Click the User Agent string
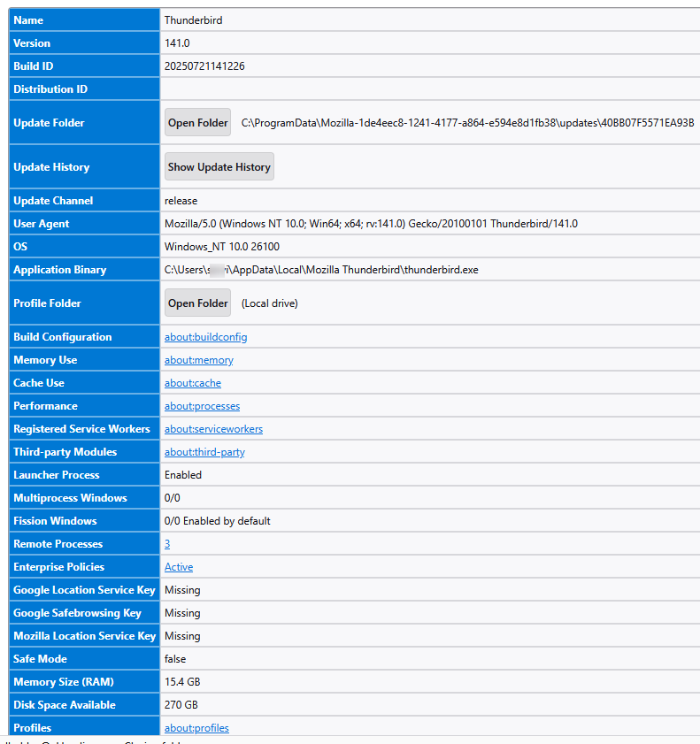700x744 pixels. click(371, 224)
